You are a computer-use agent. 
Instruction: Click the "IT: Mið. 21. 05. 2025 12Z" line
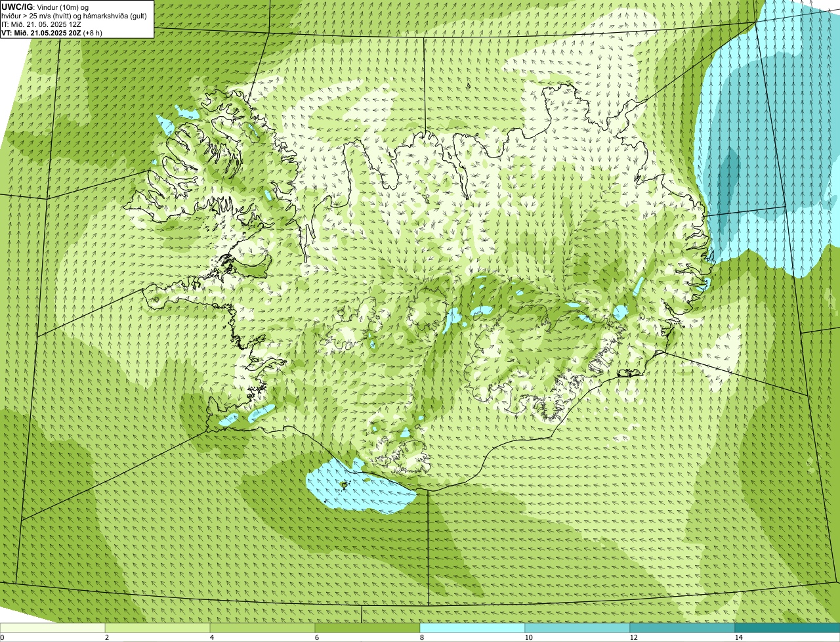[41, 24]
